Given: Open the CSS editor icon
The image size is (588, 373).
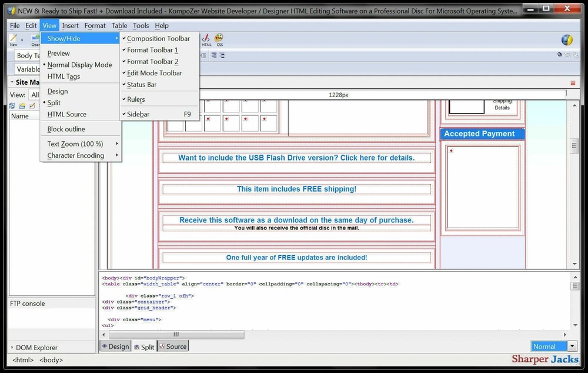Looking at the screenshot, I should point(219,39).
